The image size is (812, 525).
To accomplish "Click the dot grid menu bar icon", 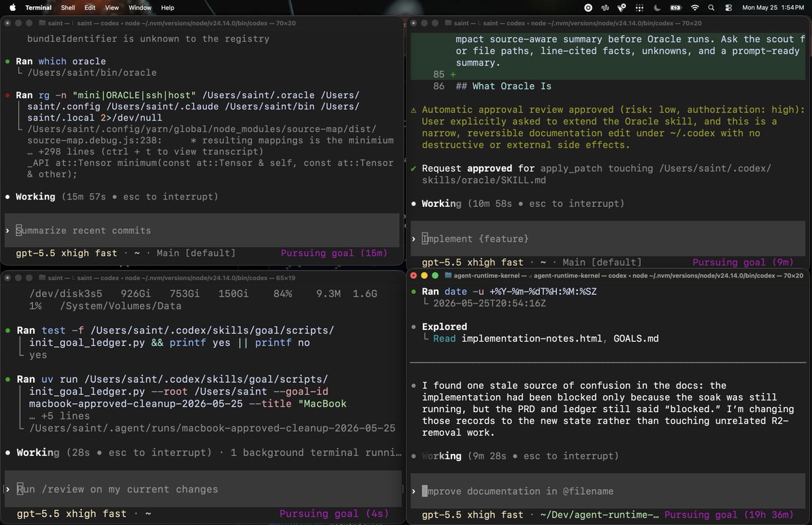I will 639,7.
